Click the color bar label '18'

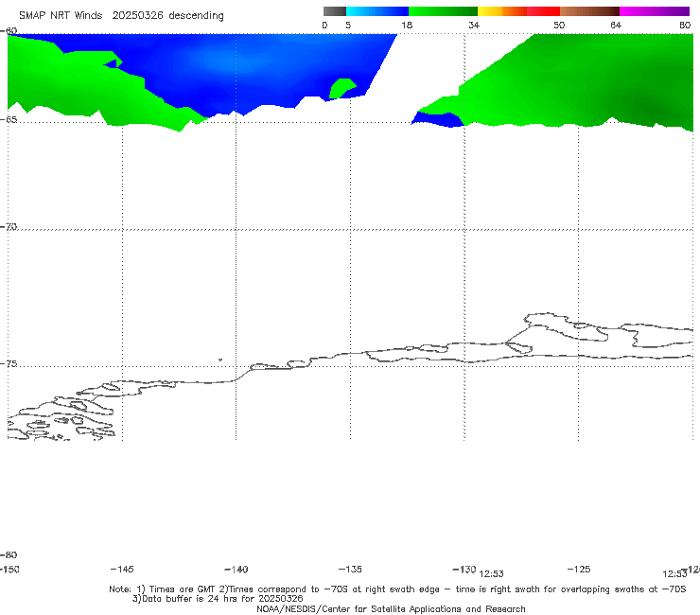(407, 25)
